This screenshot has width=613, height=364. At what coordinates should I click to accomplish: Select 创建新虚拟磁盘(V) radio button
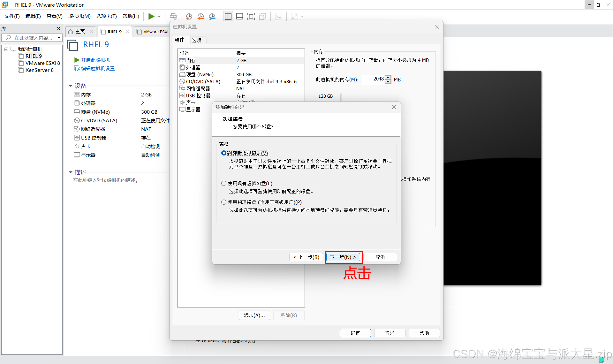pos(224,153)
